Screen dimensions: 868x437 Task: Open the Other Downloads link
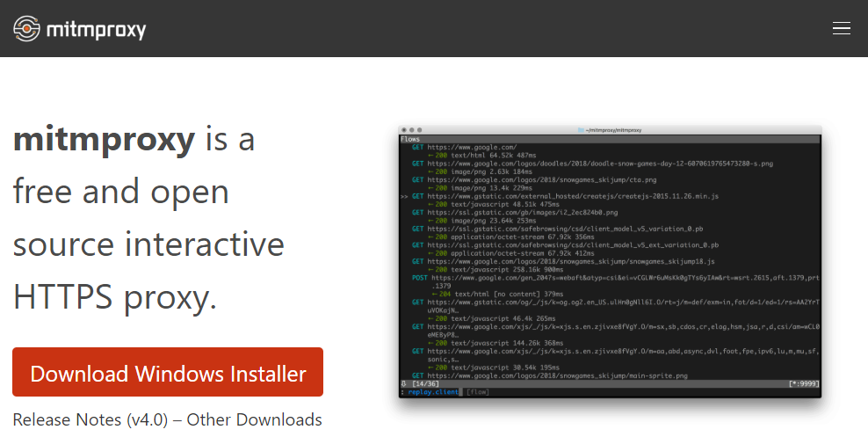(x=254, y=419)
